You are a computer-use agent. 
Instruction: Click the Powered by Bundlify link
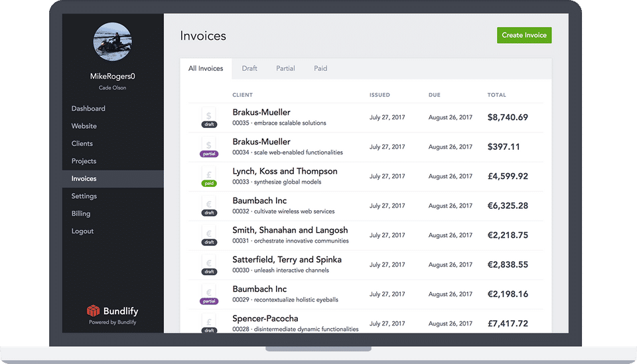point(113,322)
